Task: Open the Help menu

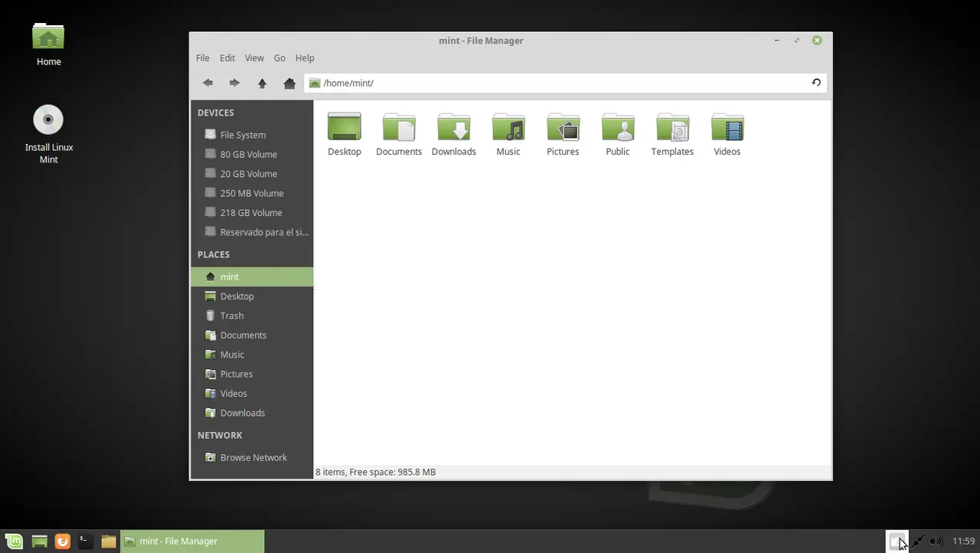Action: (x=305, y=58)
